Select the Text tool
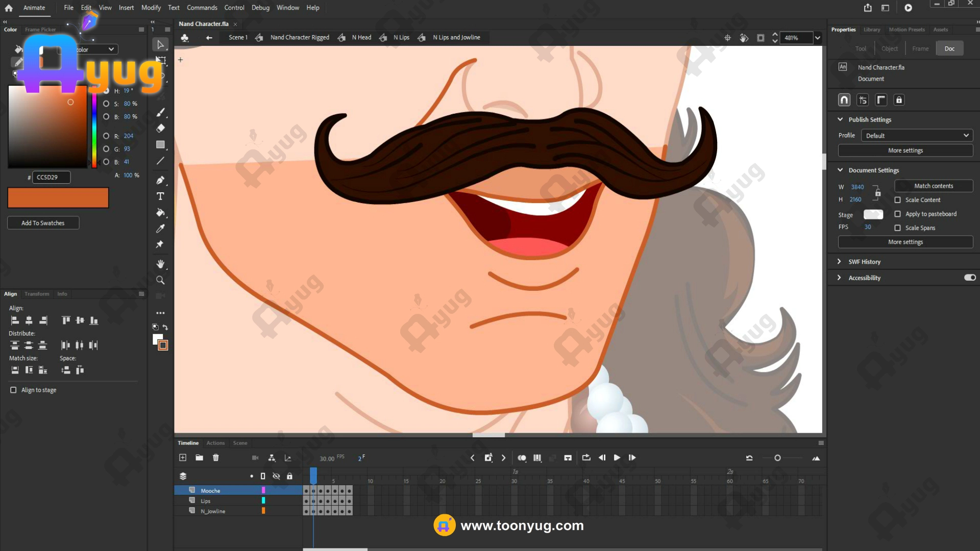 coord(160,196)
